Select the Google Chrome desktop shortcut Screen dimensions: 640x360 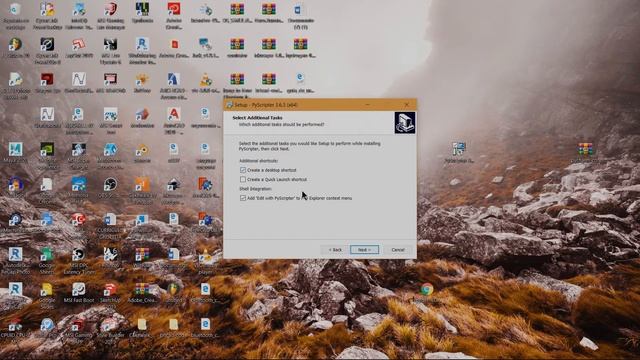click(427, 289)
